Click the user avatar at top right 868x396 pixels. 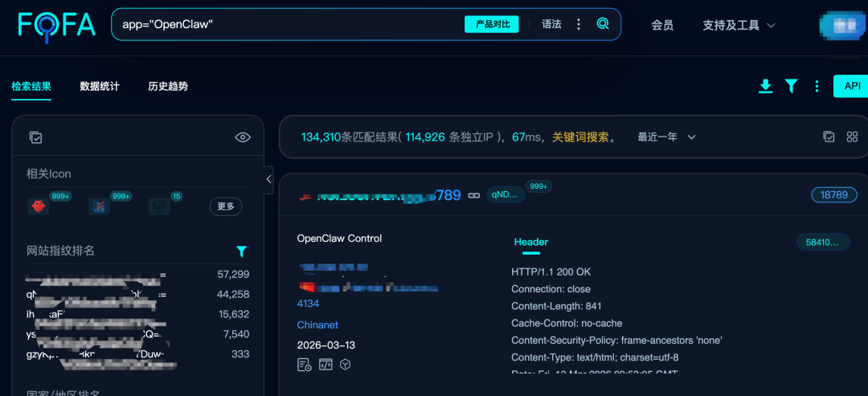coord(844,25)
